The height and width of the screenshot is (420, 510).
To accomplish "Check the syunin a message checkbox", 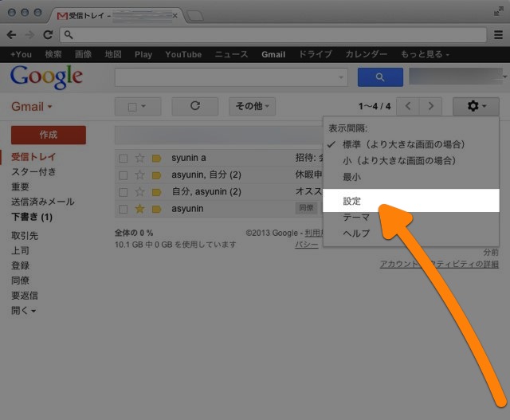I will (123, 159).
